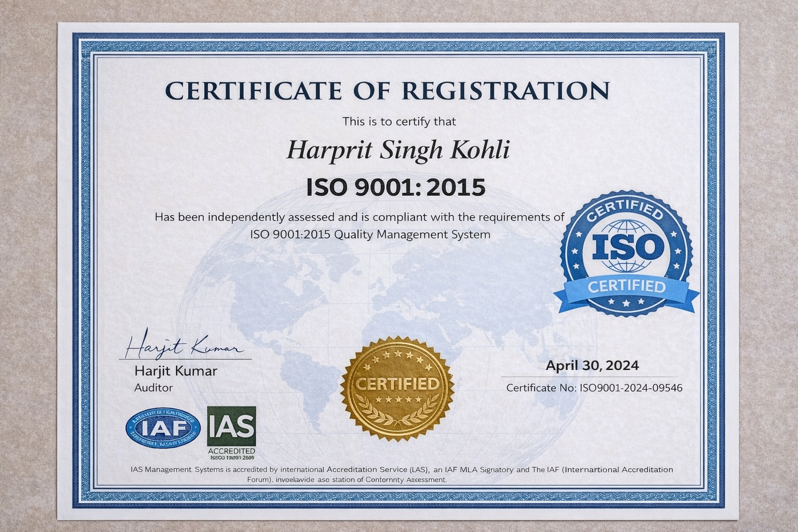Select the name Harprit Singh Kohli
This screenshot has height=532, width=798.
pyautogui.click(x=398, y=151)
